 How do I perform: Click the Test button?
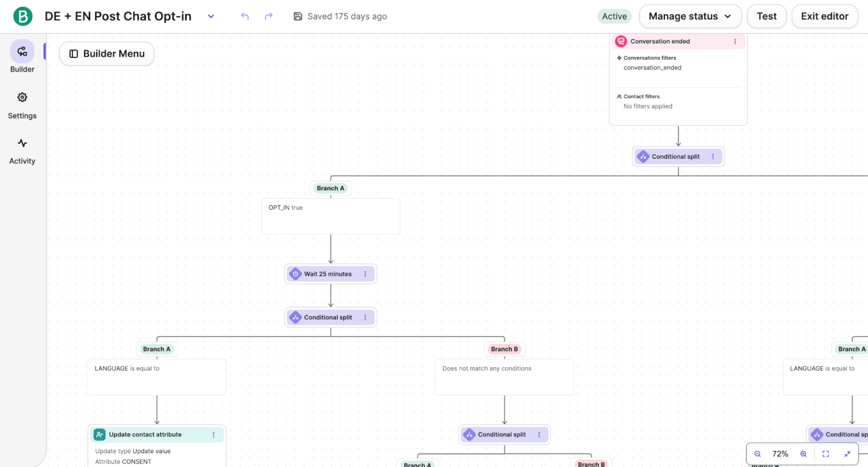[x=766, y=16]
